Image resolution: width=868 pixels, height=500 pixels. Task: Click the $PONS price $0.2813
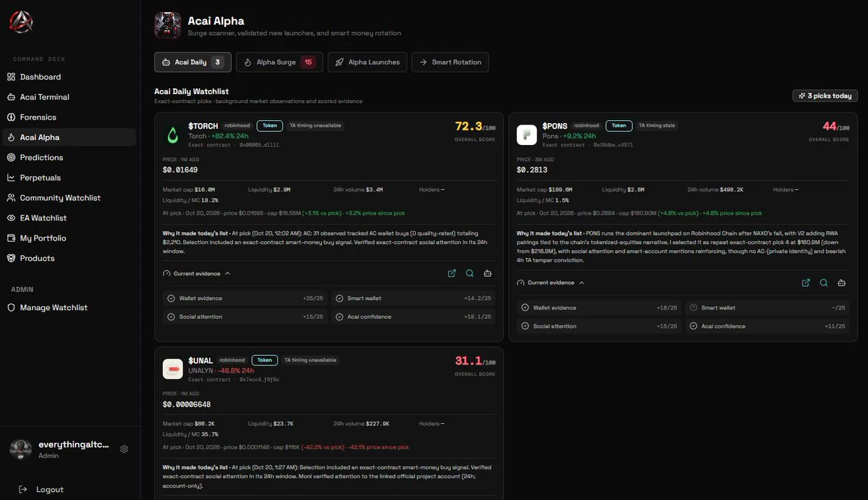532,170
